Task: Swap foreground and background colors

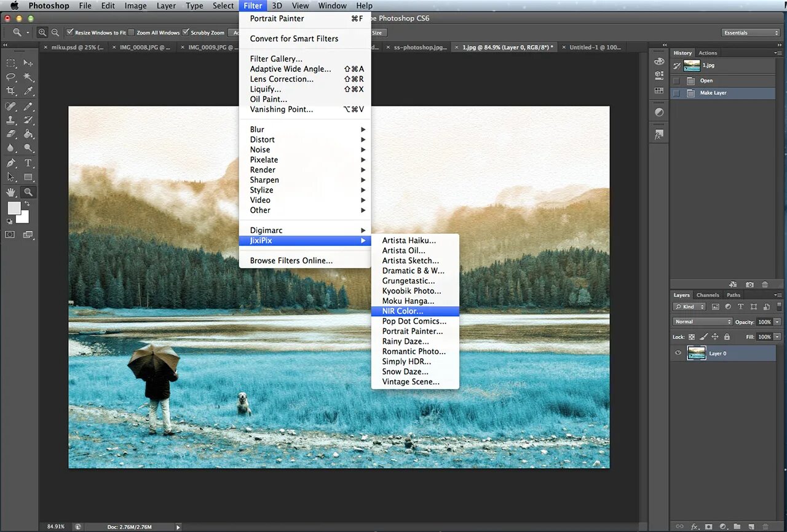Action: pyautogui.click(x=27, y=204)
